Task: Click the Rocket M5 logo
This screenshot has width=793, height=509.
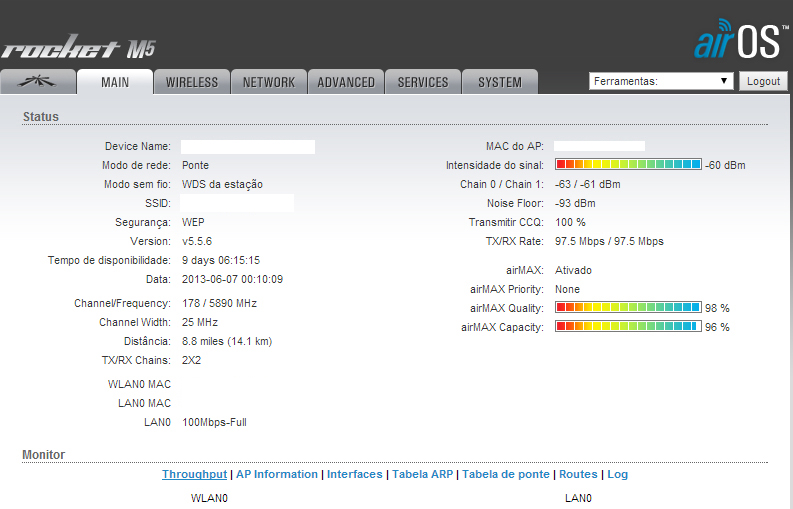Action: 78,47
